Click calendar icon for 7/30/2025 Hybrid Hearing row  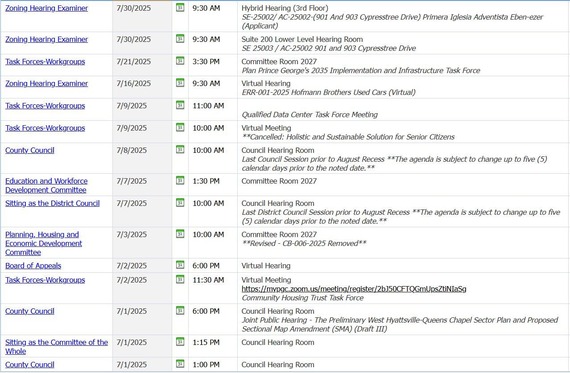(x=180, y=7)
